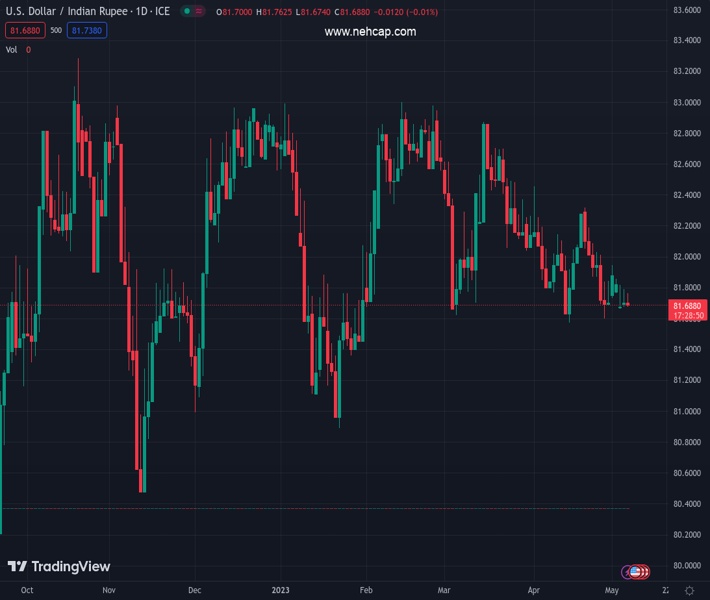
Task: Click the current price label 81.6880 on the axis
Action: pyautogui.click(x=686, y=305)
